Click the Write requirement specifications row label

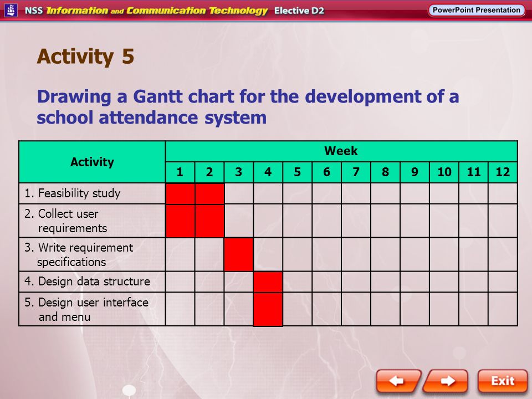(x=79, y=254)
